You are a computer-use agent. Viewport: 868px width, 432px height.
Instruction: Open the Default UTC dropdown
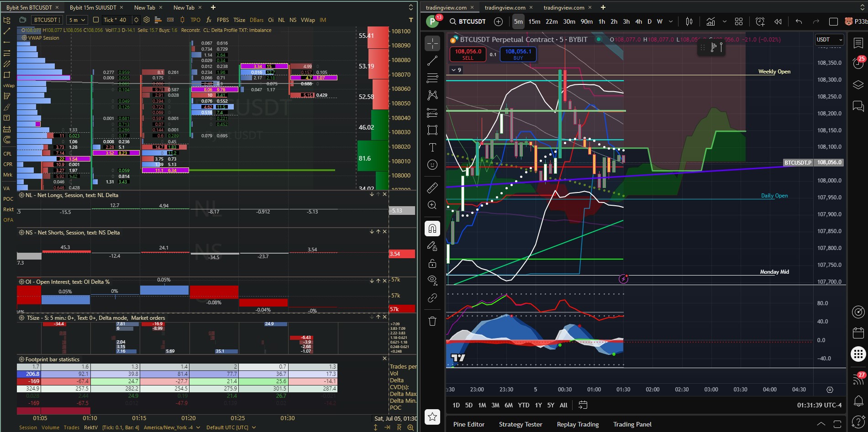point(231,427)
